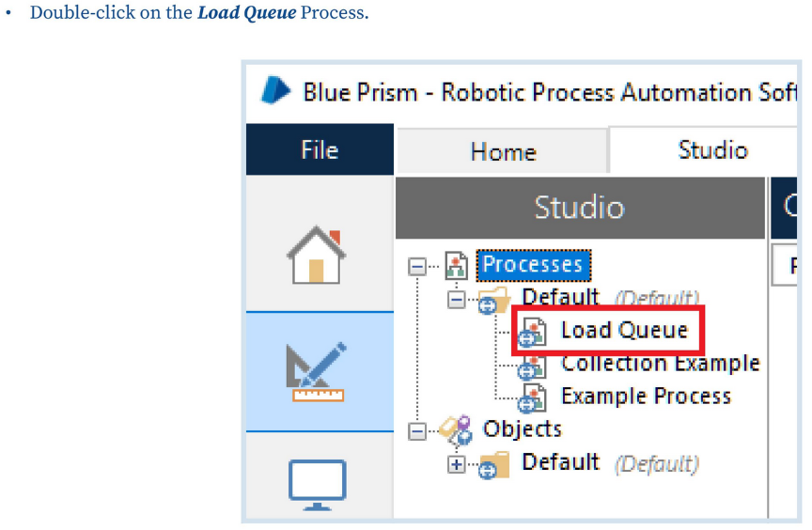The width and height of the screenshot is (812, 530).
Task: Collapse the Objects tree node
Action: point(417,431)
